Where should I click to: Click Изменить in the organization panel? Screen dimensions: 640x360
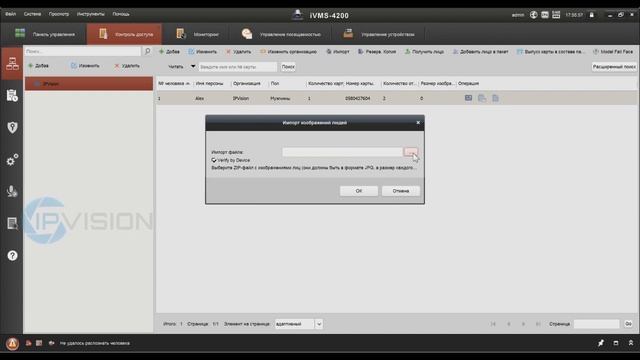pyautogui.click(x=85, y=66)
